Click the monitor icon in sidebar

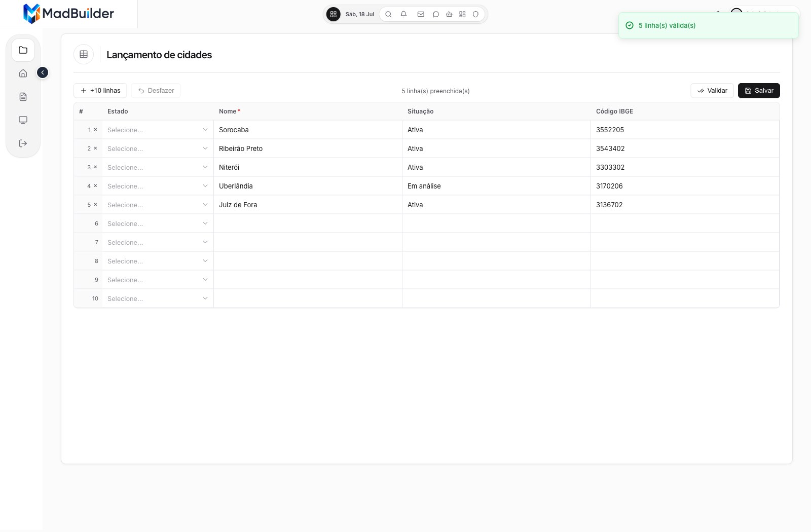click(23, 120)
